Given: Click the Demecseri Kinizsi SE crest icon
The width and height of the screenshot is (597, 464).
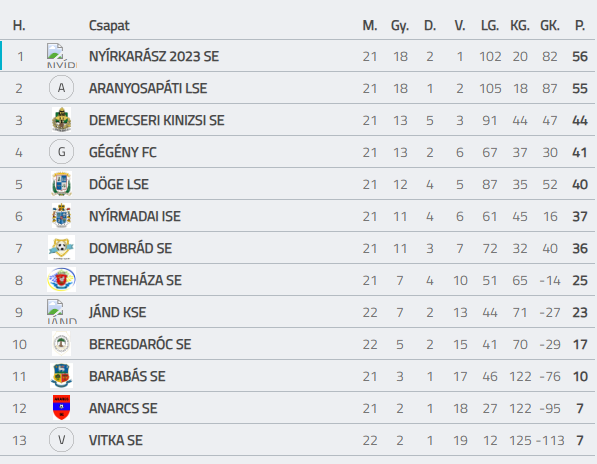Looking at the screenshot, I should pos(61,120).
